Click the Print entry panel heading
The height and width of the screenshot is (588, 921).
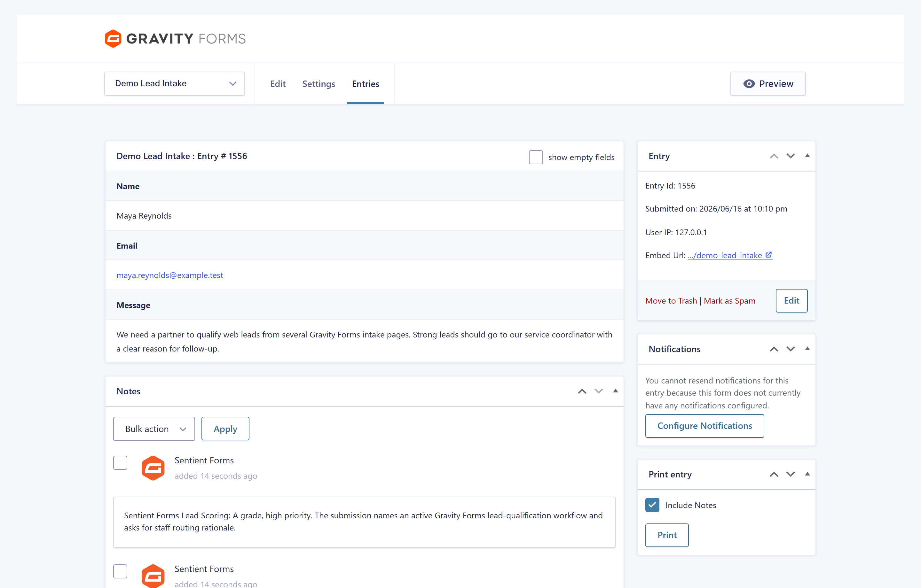(x=670, y=475)
